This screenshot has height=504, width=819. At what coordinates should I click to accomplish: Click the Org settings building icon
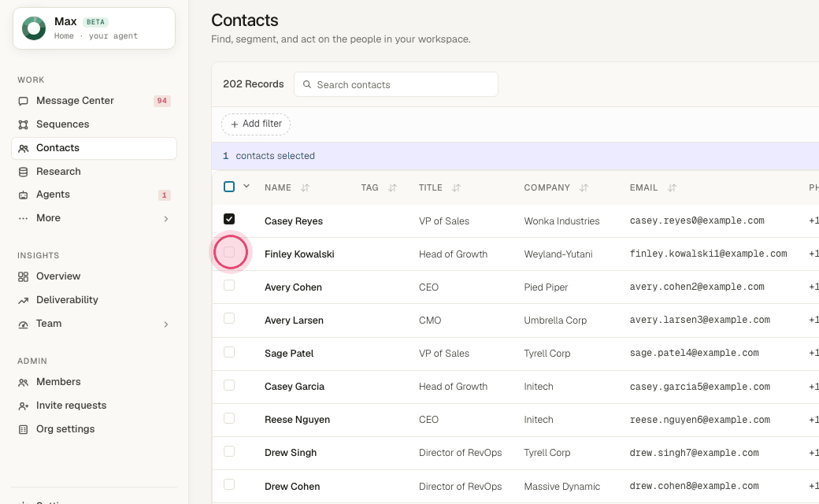pyautogui.click(x=23, y=429)
